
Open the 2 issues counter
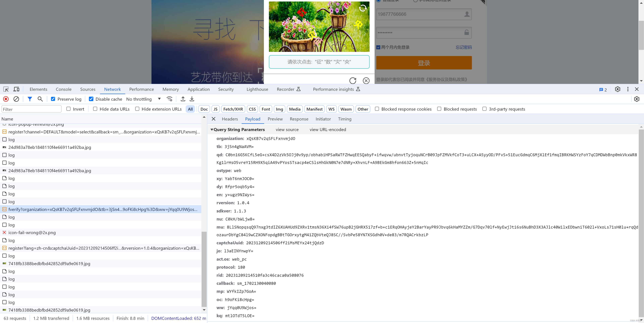(603, 90)
